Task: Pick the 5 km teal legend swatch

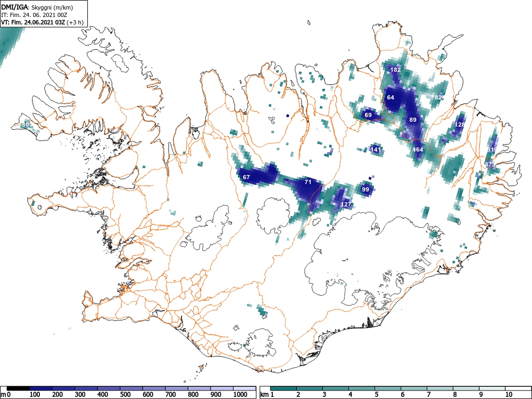Action: click(388, 388)
